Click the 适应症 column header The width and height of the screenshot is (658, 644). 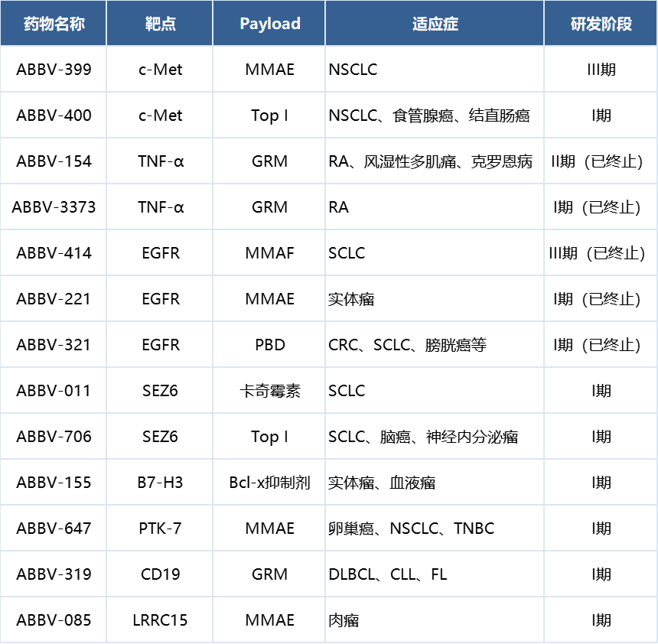(435, 24)
